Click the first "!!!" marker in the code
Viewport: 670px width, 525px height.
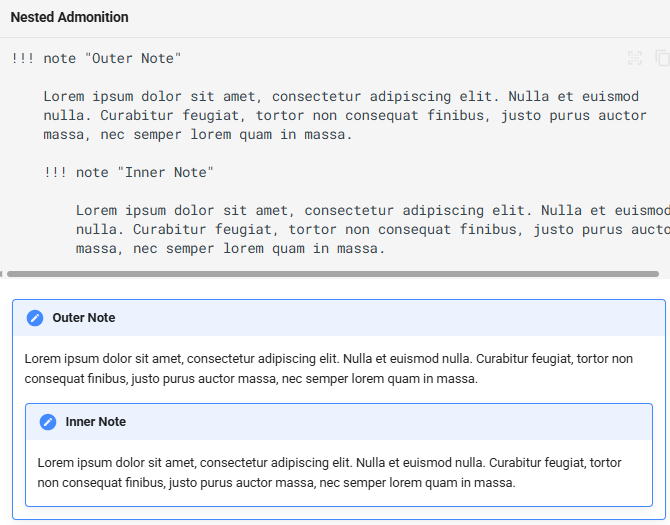[x=23, y=59]
